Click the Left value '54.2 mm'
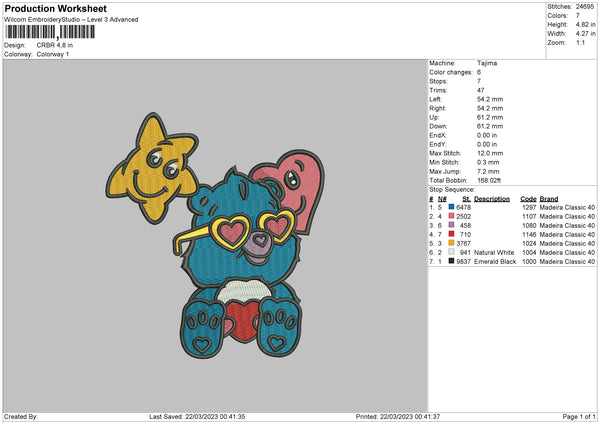The width and height of the screenshot is (600, 424). [490, 99]
